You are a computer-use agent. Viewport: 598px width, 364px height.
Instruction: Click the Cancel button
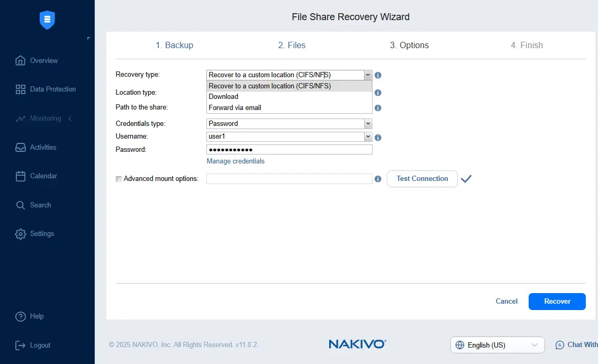click(x=506, y=302)
